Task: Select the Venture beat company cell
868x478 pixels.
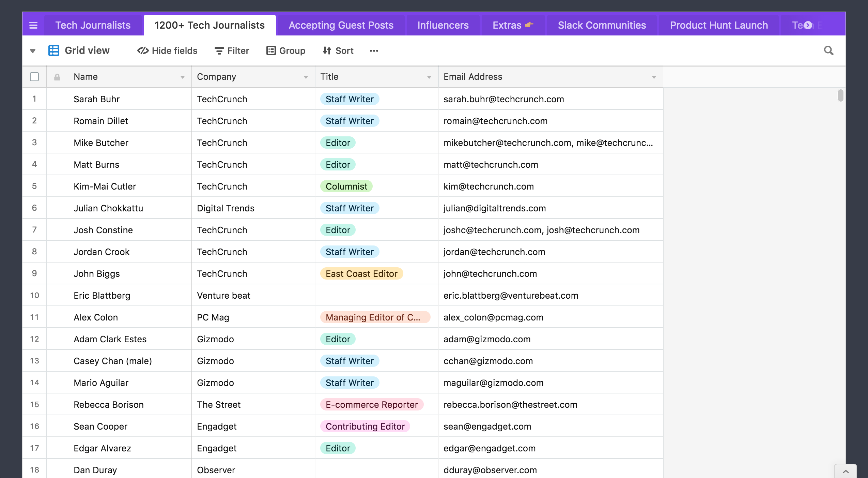Action: (x=253, y=296)
